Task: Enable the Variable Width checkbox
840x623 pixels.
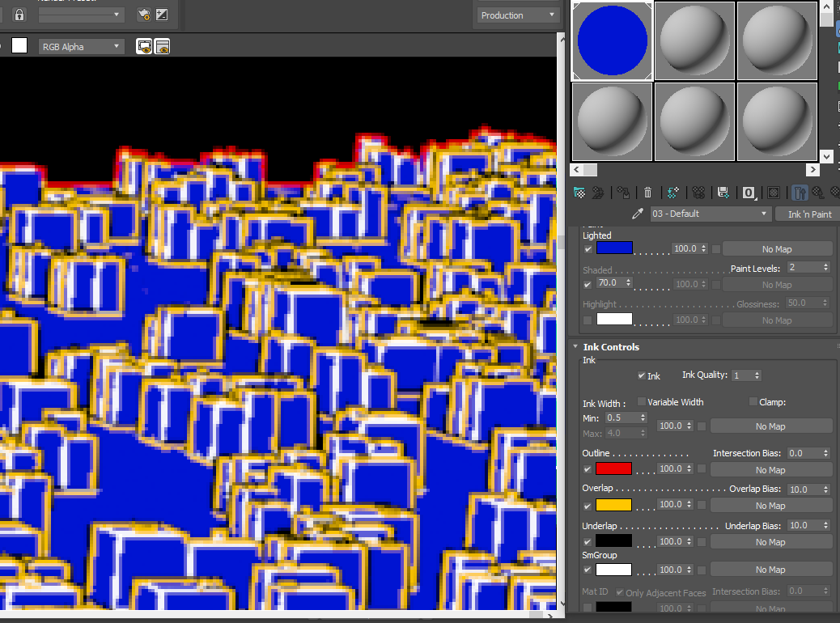Action: [641, 401]
